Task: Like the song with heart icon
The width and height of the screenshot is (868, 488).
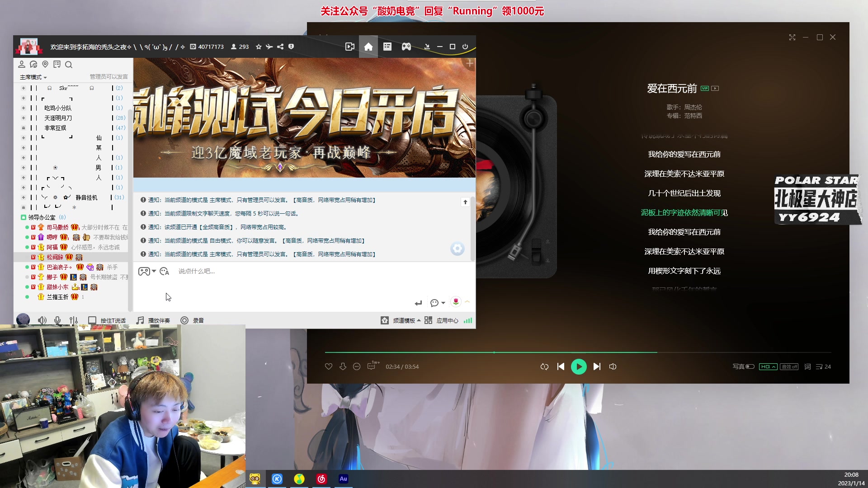Action: pyautogui.click(x=329, y=366)
